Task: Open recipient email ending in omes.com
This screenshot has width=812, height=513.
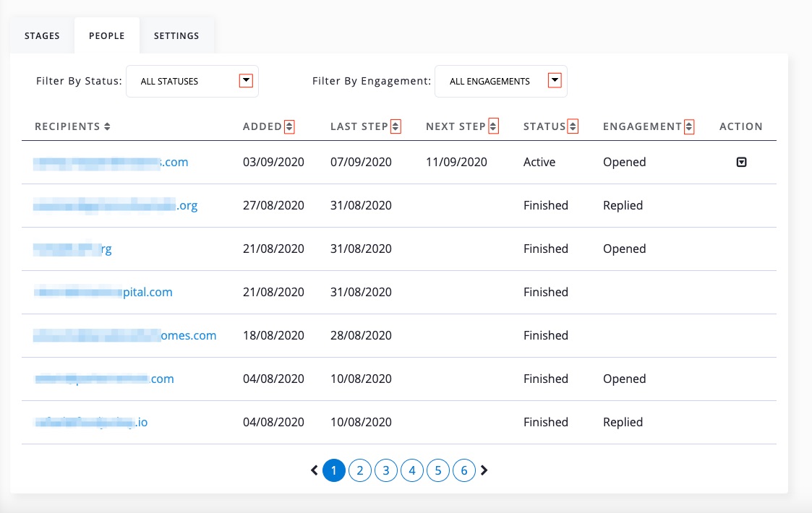Action: click(x=125, y=336)
